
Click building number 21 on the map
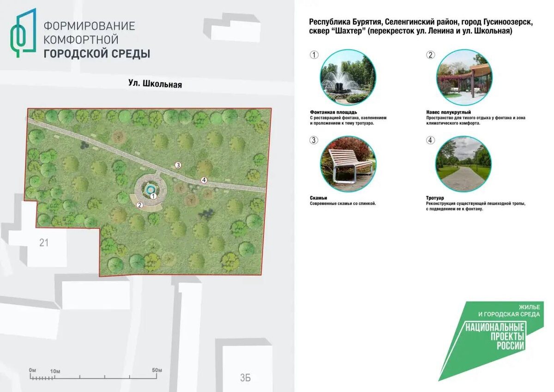44,242
